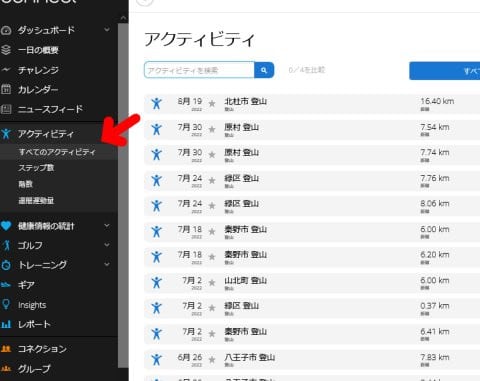The image size is (480, 381).
Task: Open the 八王子市 登山 activity link
Action: 249,357
